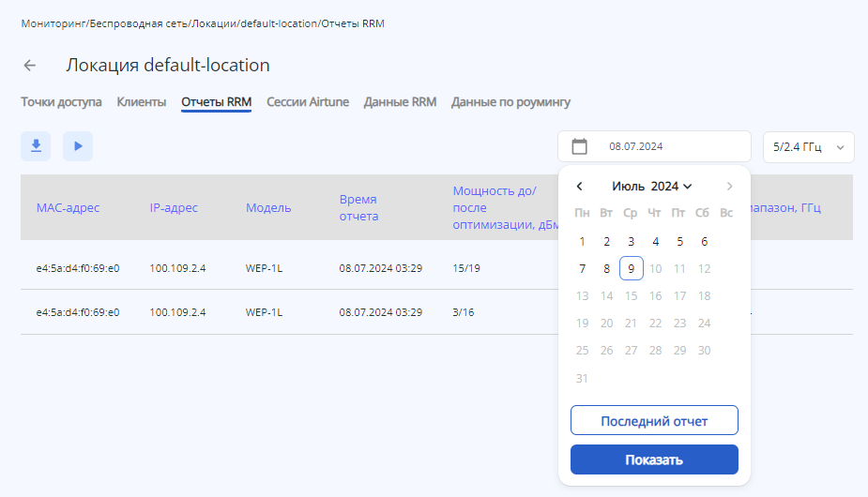
Task: Select the Сессии Airtune tab
Action: 308,102
